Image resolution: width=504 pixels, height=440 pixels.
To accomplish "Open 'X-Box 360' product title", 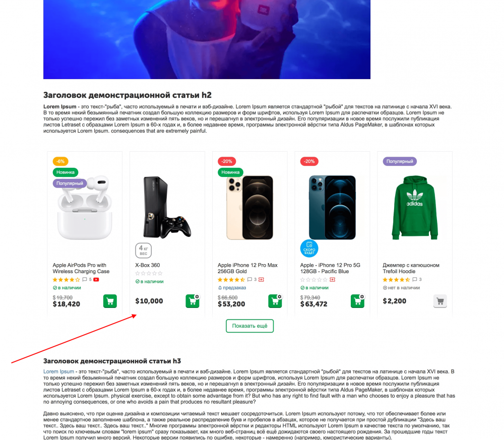I will click(x=147, y=265).
